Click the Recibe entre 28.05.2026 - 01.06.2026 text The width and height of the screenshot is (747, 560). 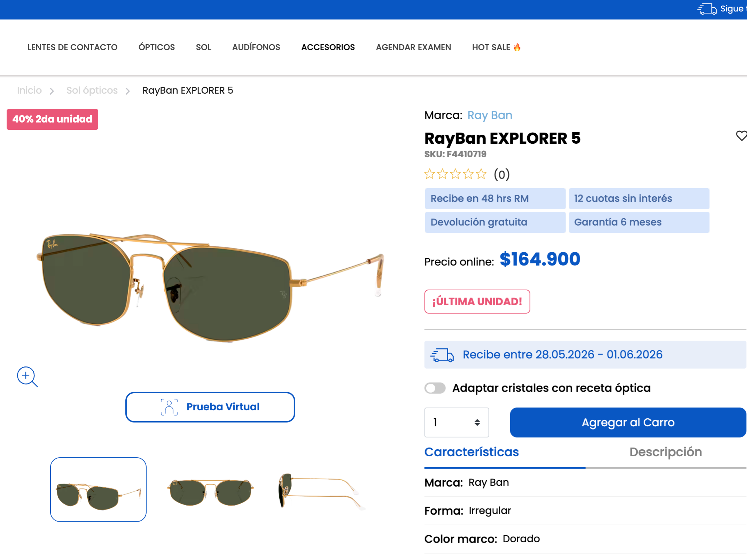[562, 354]
